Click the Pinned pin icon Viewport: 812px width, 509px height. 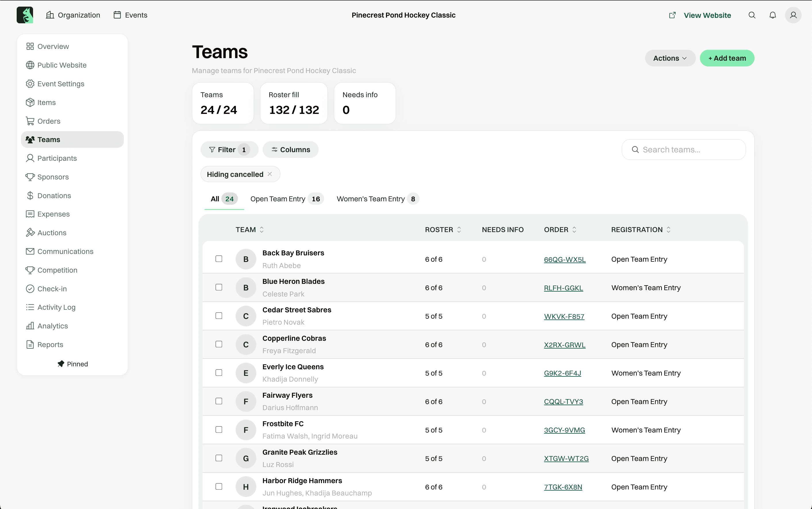coord(61,364)
